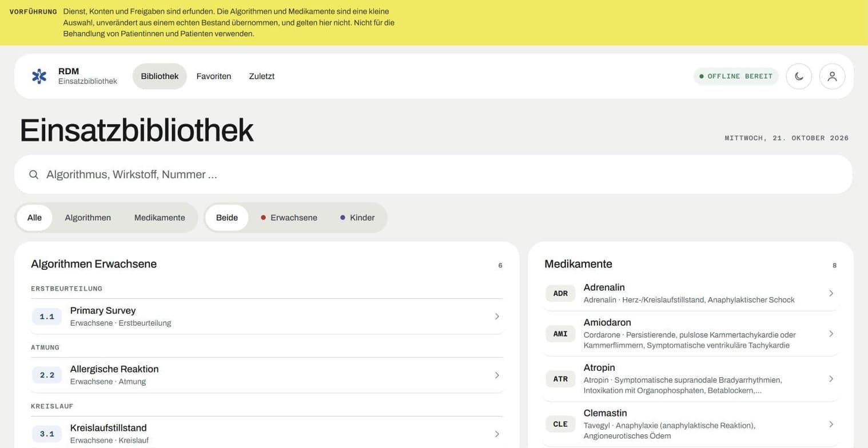Open the user account icon
The width and height of the screenshot is (868, 448).
832,76
